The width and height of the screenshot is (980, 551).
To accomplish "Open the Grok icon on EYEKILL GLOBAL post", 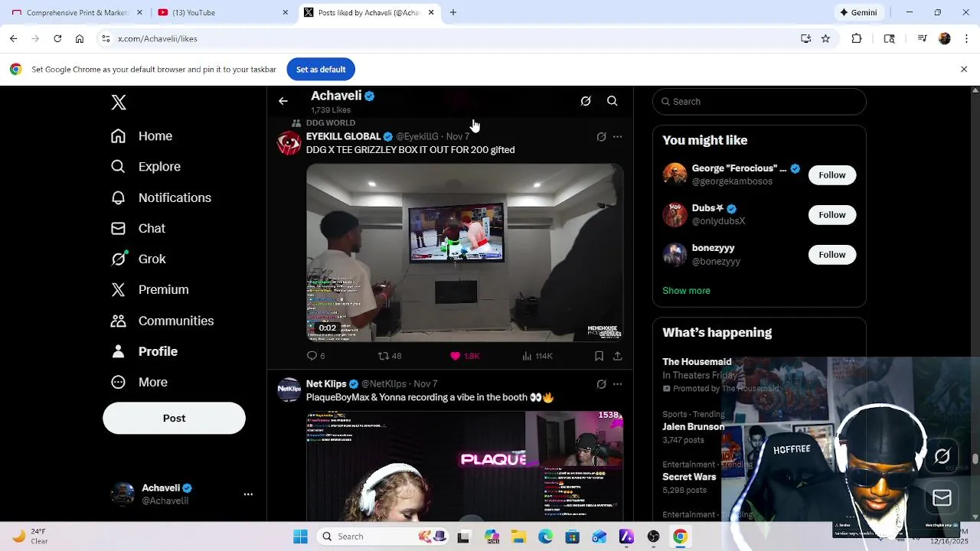I will tap(601, 137).
